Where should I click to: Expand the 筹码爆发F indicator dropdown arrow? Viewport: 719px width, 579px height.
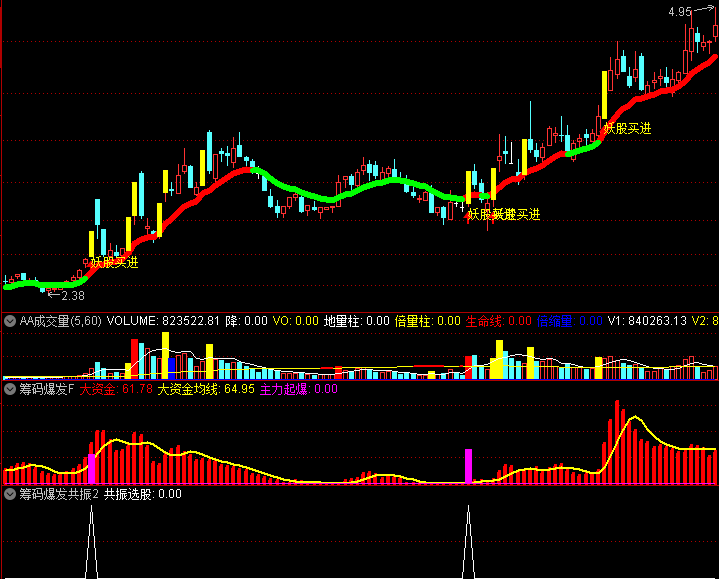[10, 389]
